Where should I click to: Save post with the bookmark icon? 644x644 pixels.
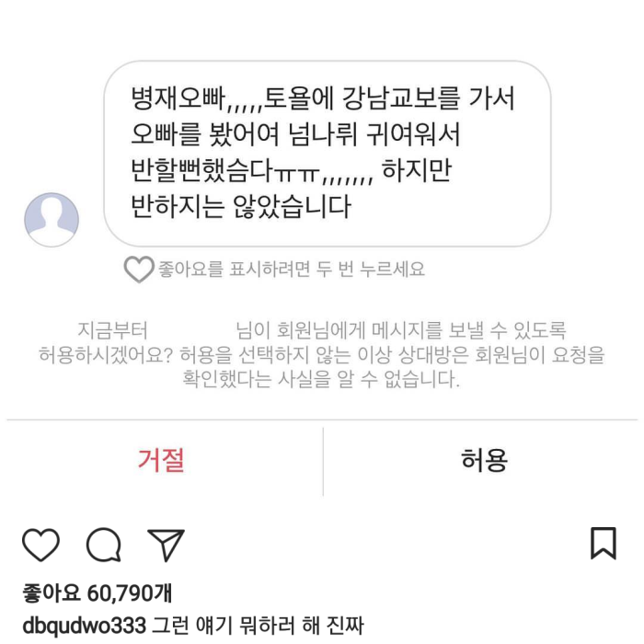(x=604, y=543)
